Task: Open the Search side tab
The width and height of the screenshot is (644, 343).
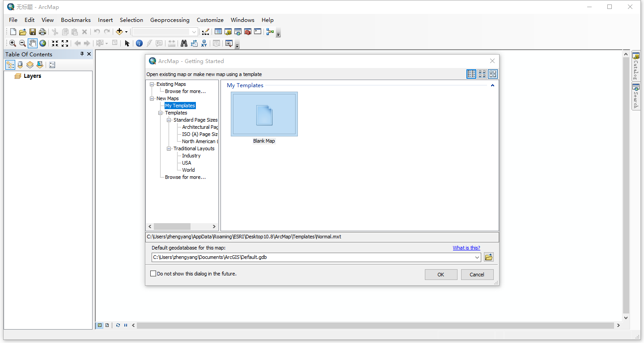Action: point(636,96)
